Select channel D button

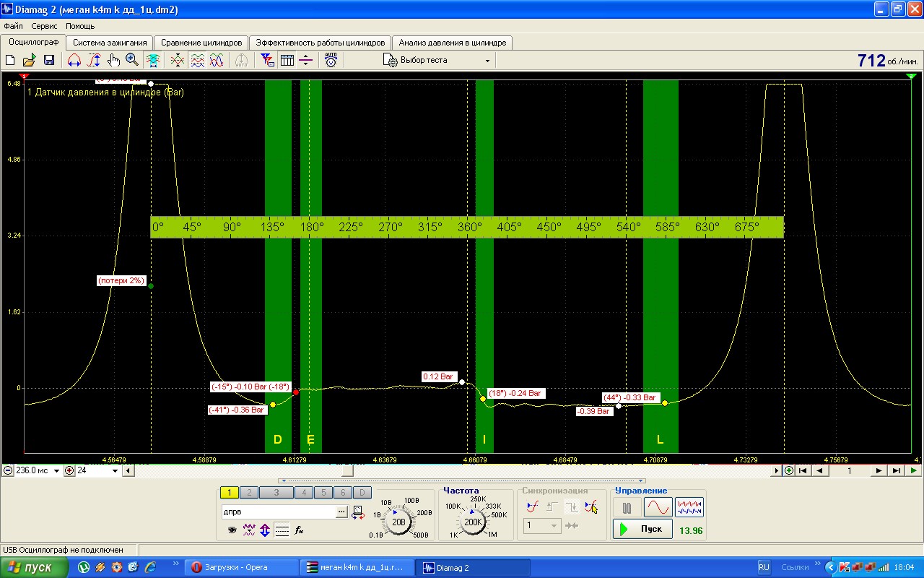point(362,493)
